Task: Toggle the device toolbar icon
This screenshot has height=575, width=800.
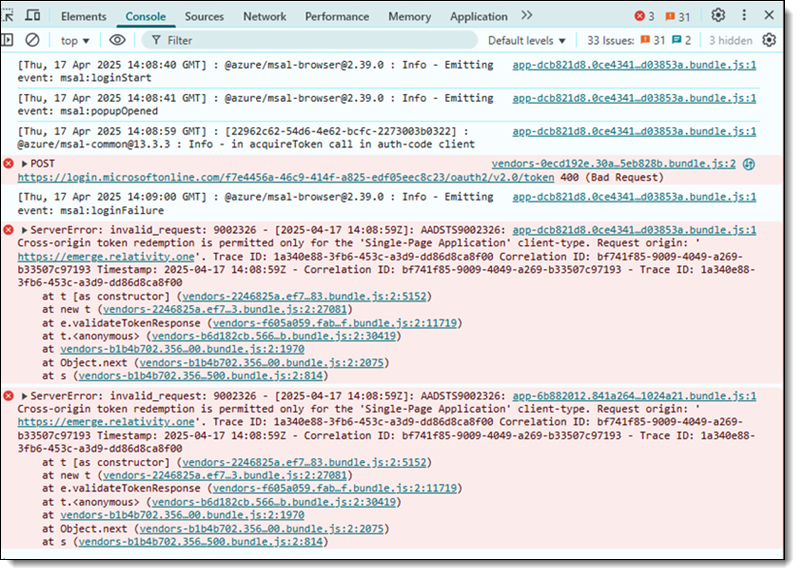Action: (33, 16)
